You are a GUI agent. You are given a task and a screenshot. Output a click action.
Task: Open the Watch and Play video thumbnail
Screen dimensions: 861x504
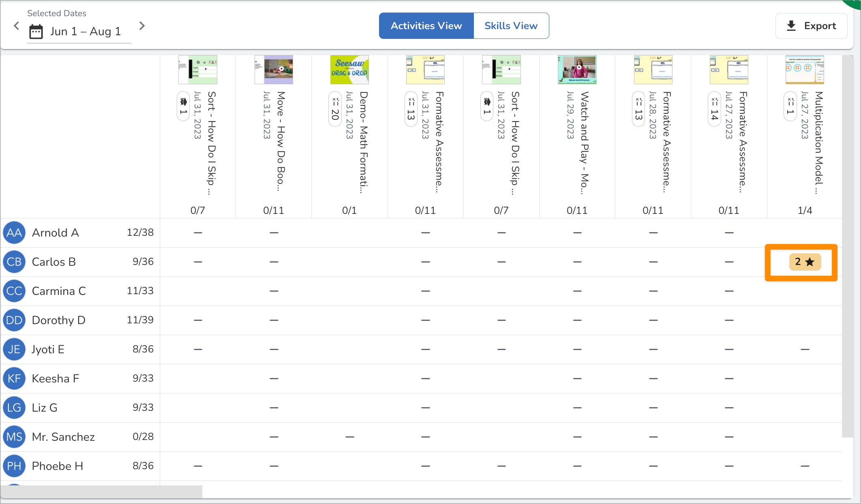tap(577, 70)
